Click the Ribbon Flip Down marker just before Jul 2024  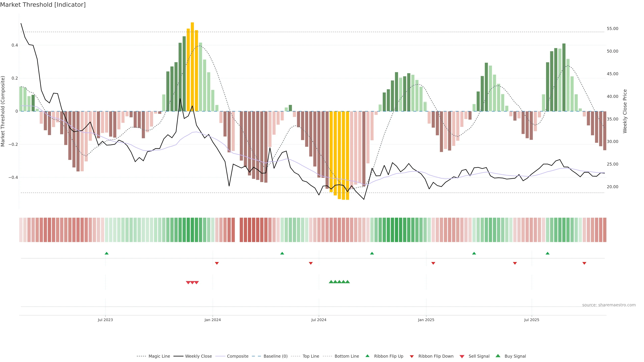pos(311,263)
